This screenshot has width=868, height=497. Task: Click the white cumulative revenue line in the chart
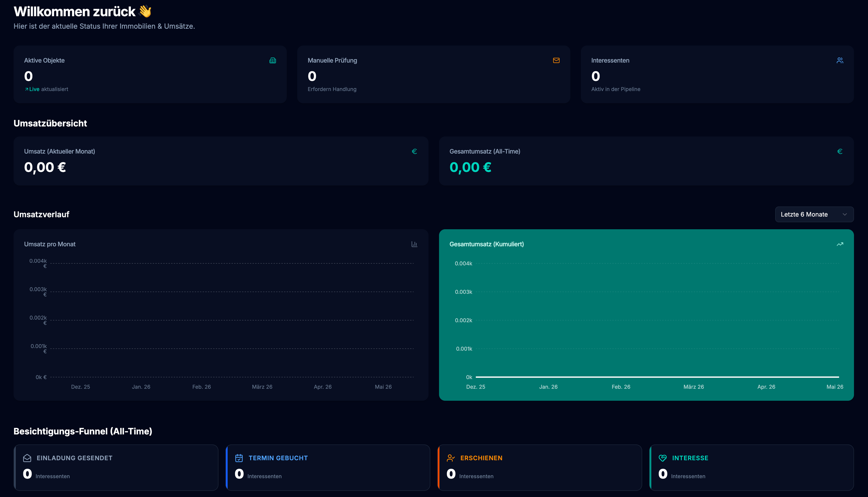pyautogui.click(x=657, y=377)
